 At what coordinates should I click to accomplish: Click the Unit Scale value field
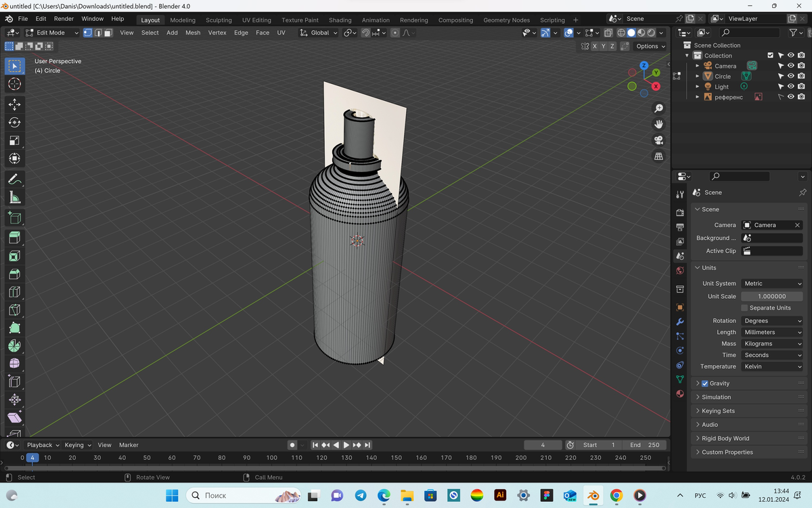click(771, 296)
